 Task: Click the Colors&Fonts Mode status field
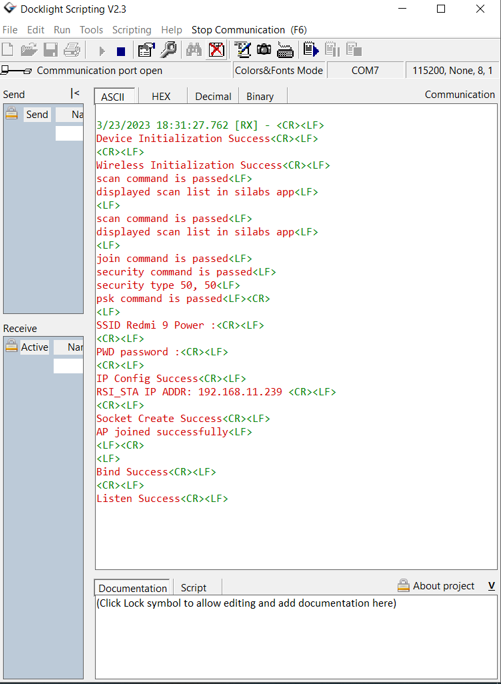pyautogui.click(x=279, y=70)
